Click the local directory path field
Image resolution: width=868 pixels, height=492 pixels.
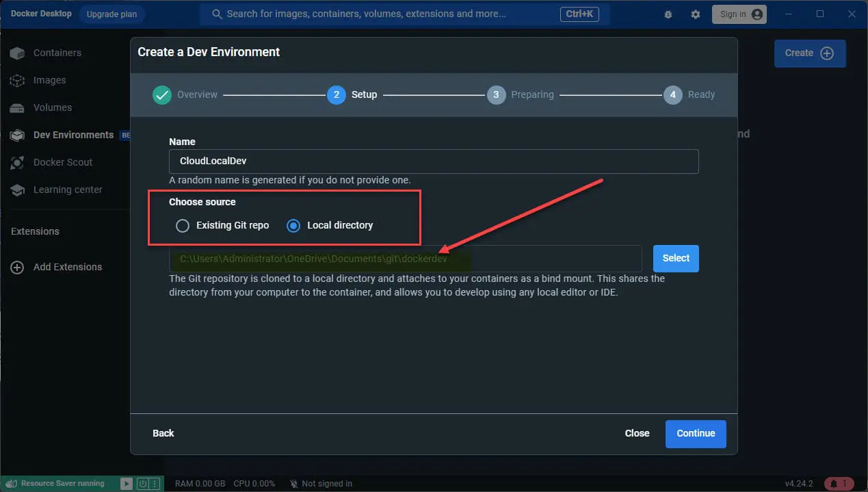click(405, 259)
